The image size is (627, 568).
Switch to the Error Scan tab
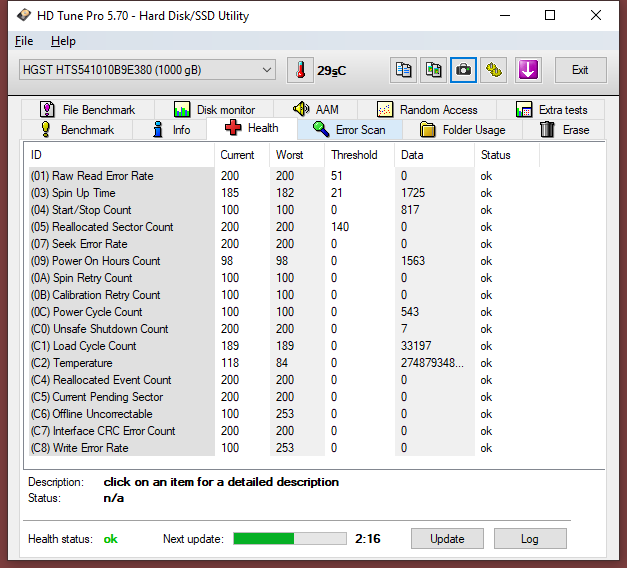click(349, 130)
